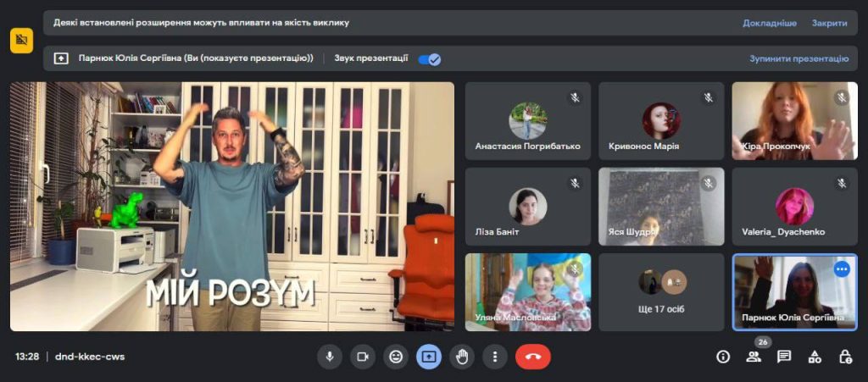Show the participants list of 26 people

point(754,357)
